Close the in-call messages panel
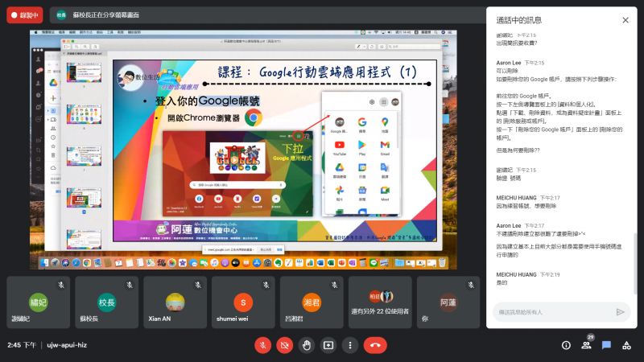This screenshot has width=644, height=362. 625,20
